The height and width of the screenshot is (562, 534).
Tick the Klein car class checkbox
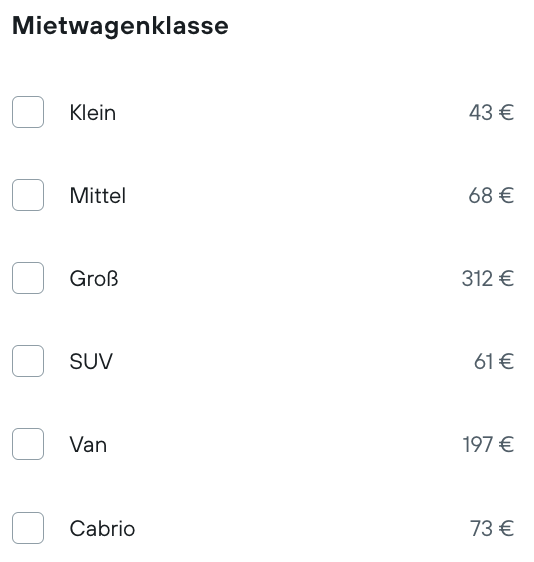point(28,112)
